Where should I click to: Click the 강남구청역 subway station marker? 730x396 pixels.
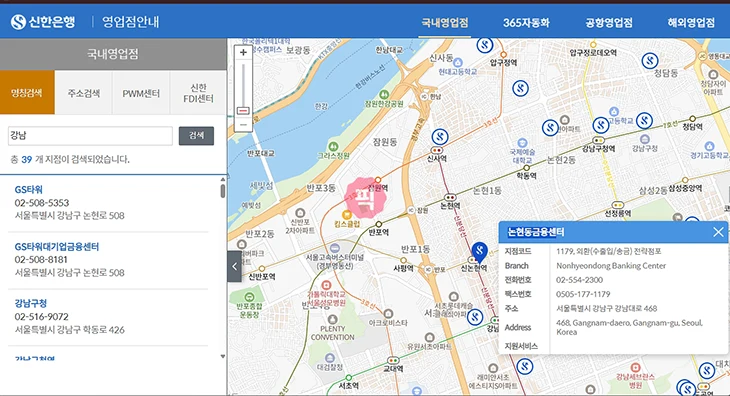(598, 140)
